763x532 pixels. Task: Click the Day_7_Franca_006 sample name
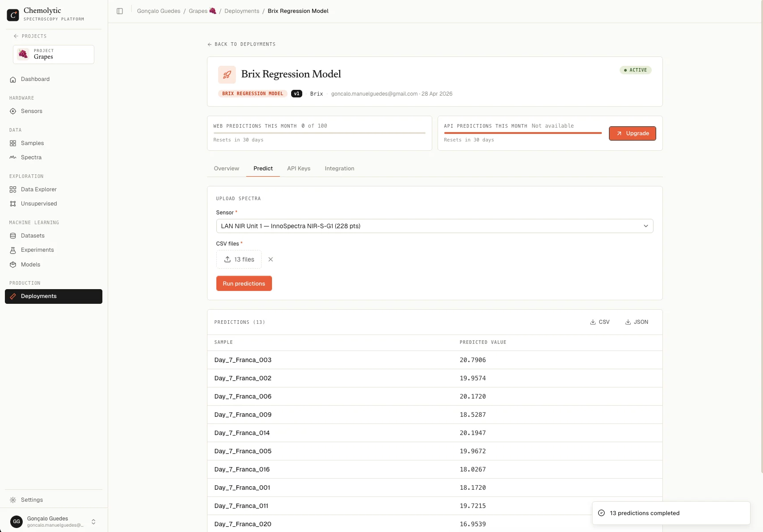(243, 396)
